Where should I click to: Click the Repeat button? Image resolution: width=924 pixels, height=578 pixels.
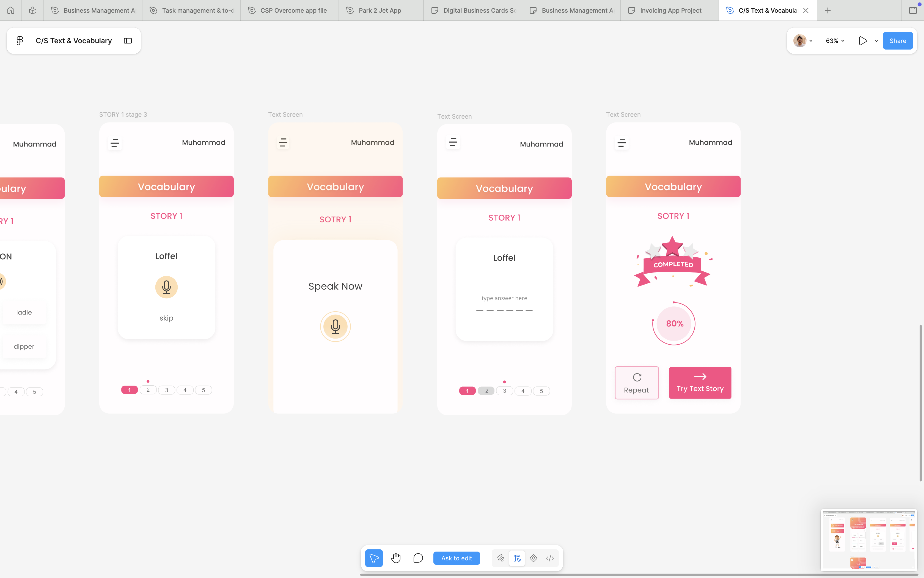637,383
